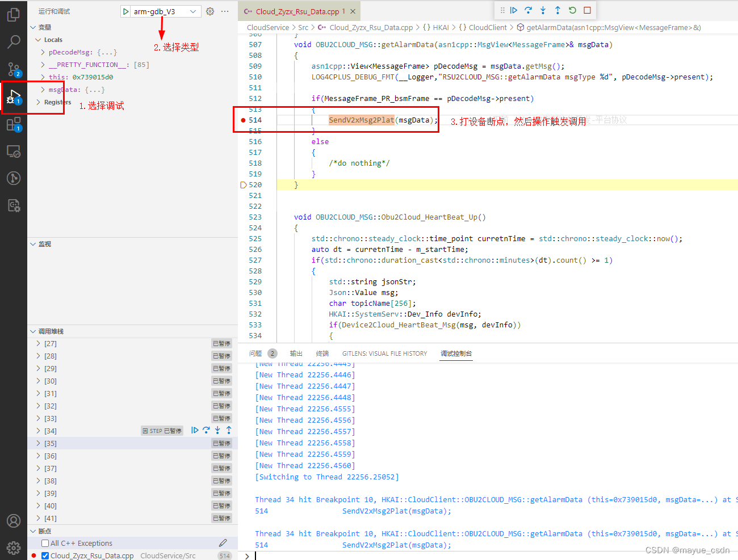Image resolution: width=738 pixels, height=560 pixels.
Task: Expand the this variable
Action: (x=43, y=77)
